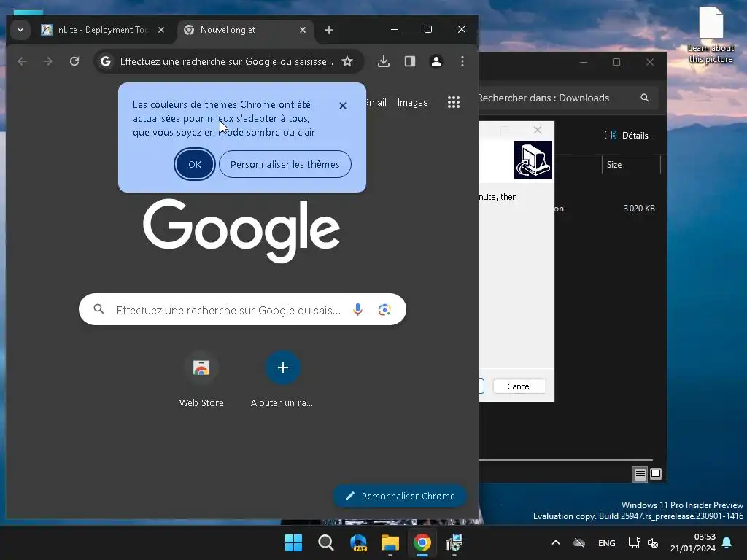Launch Edge Preview from the taskbar

click(358, 542)
